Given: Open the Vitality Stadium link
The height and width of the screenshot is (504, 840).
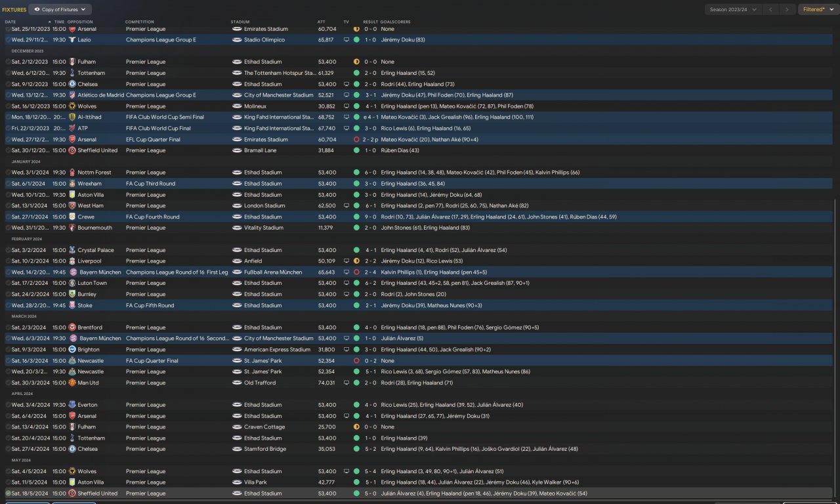Looking at the screenshot, I should pyautogui.click(x=264, y=228).
